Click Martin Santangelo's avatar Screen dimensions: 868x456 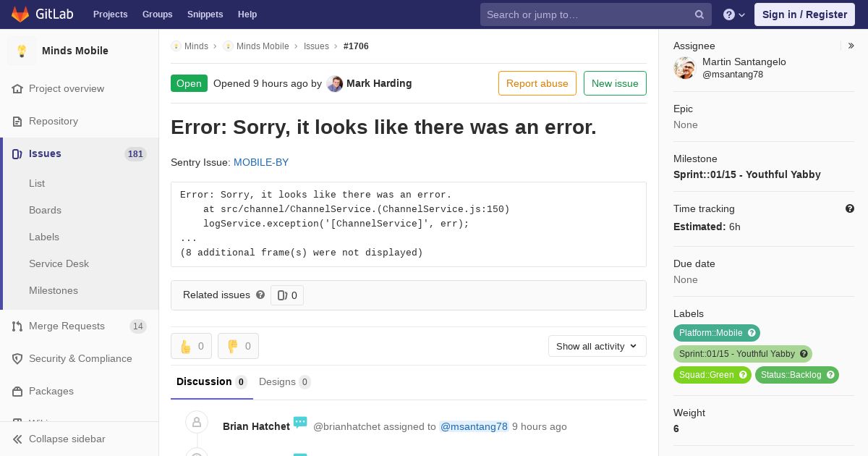(684, 68)
